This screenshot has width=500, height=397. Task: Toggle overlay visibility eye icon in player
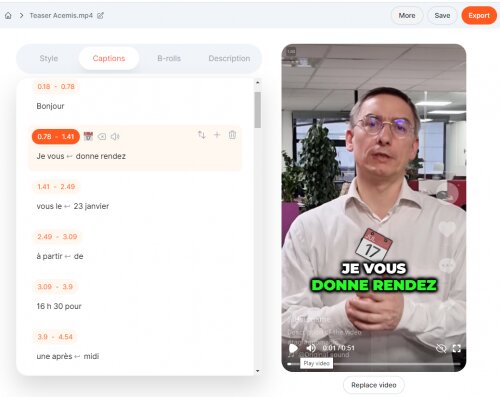pyautogui.click(x=441, y=348)
